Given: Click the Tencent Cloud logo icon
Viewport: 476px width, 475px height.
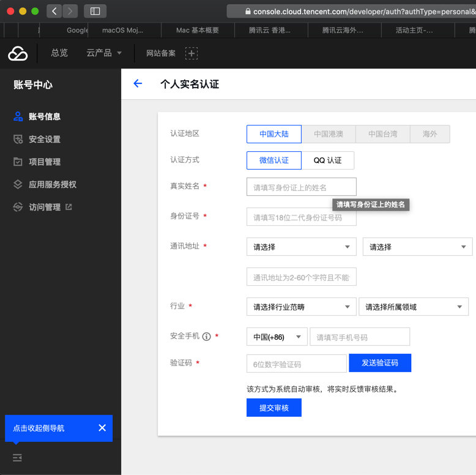Looking at the screenshot, I should tap(18, 53).
